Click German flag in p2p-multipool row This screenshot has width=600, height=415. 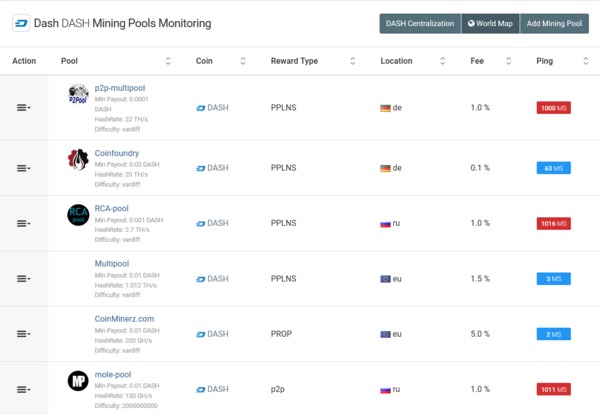click(x=385, y=108)
